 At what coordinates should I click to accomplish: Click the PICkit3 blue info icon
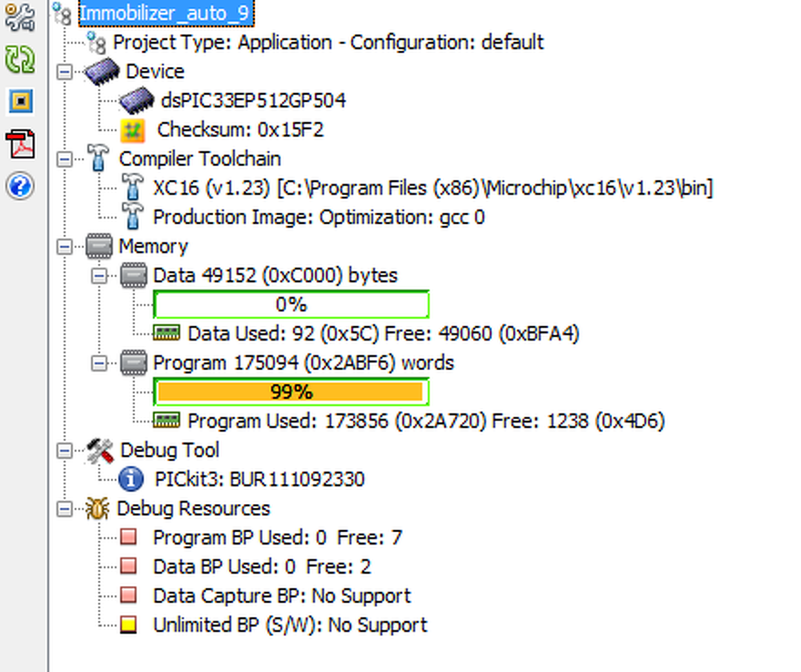(131, 479)
